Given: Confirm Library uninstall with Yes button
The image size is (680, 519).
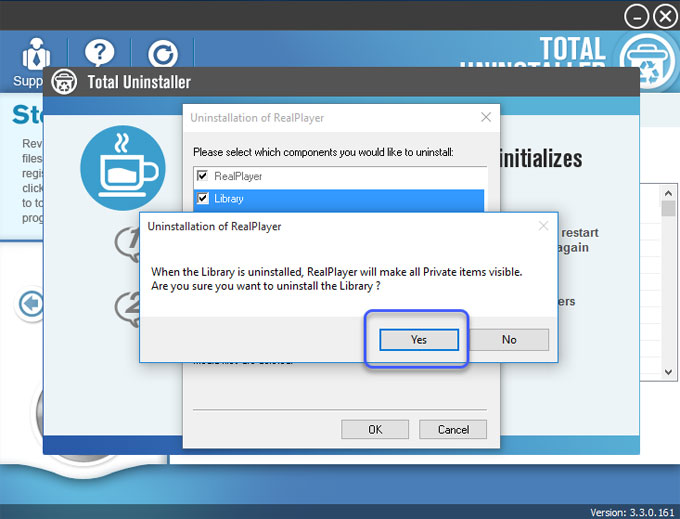Looking at the screenshot, I should [x=418, y=339].
